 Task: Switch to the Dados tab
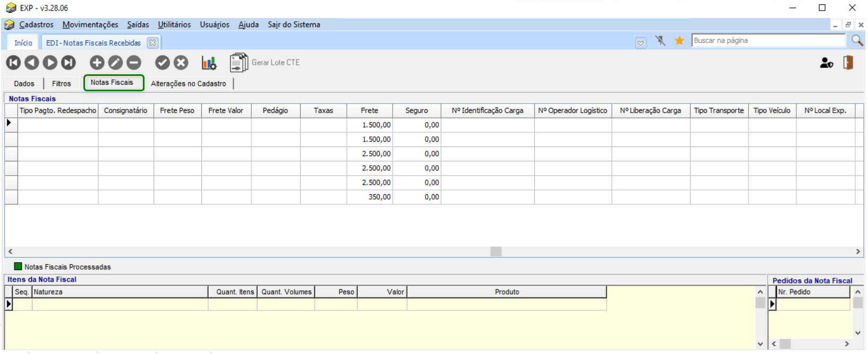[x=24, y=84]
